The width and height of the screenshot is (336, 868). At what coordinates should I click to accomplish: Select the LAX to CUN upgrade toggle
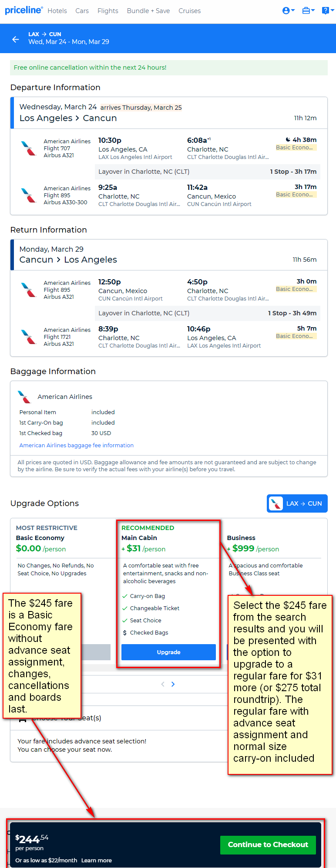(x=297, y=503)
